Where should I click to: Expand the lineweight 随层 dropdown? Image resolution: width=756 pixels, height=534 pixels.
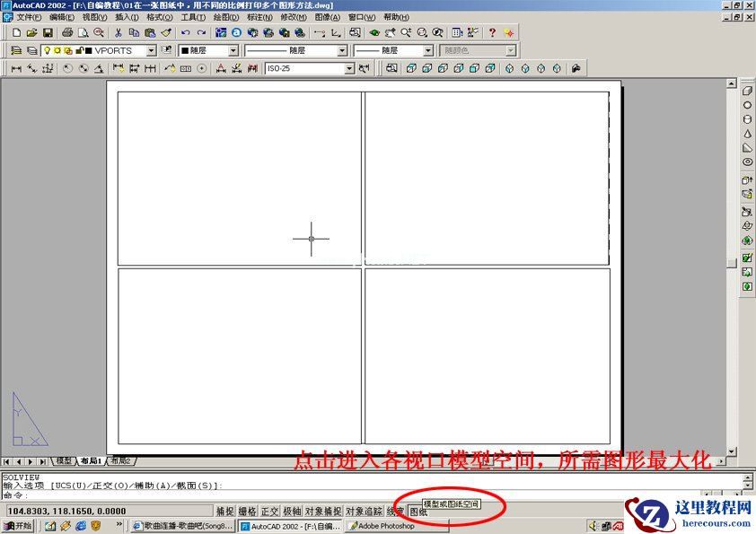[428, 50]
